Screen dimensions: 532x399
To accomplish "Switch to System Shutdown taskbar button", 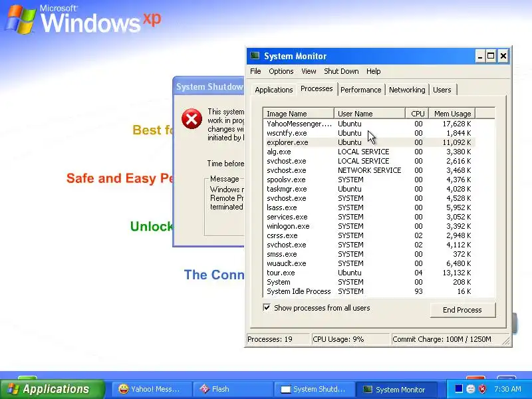I will point(314,389).
